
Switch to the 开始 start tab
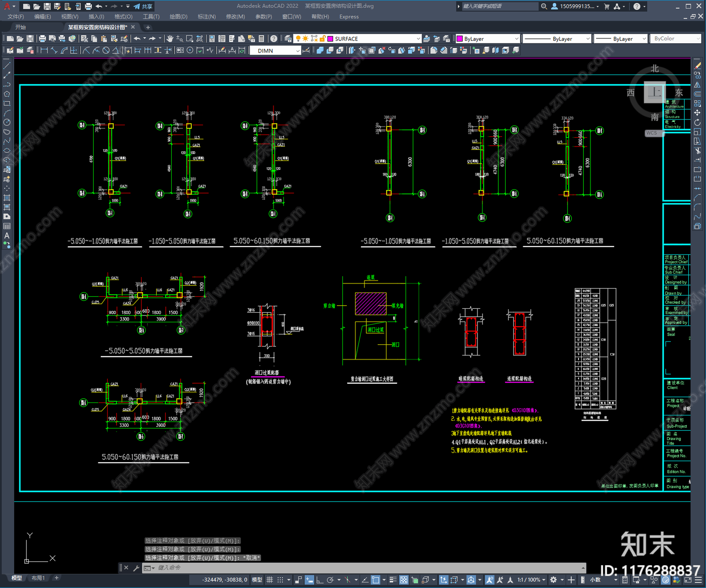click(21, 27)
